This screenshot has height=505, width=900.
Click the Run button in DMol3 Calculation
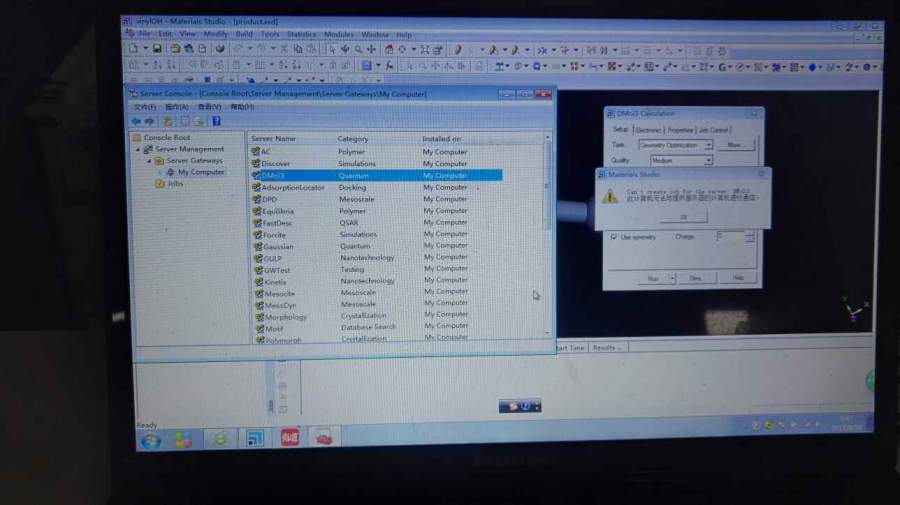pyautogui.click(x=653, y=278)
